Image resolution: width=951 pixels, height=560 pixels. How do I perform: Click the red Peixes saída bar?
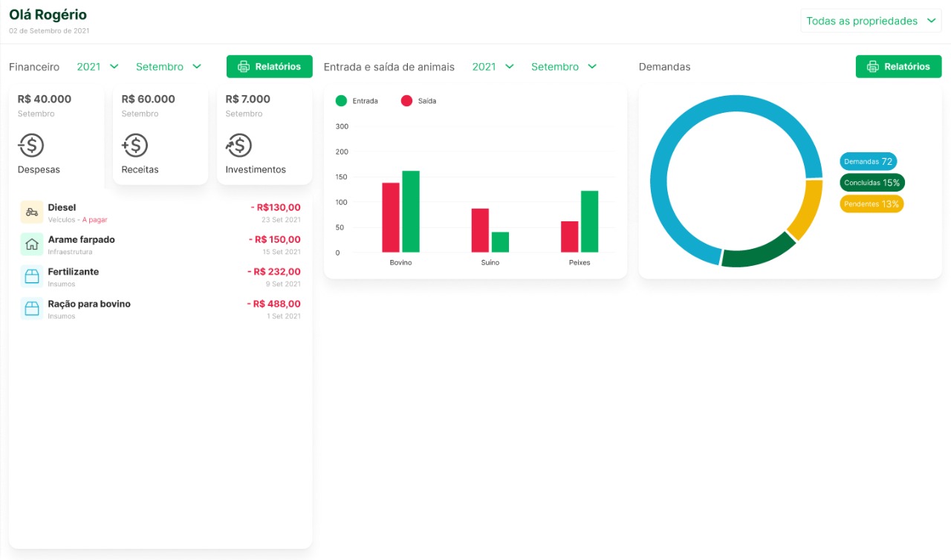click(x=569, y=237)
